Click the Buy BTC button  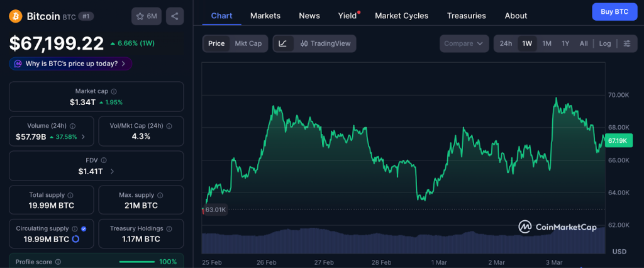coord(614,11)
